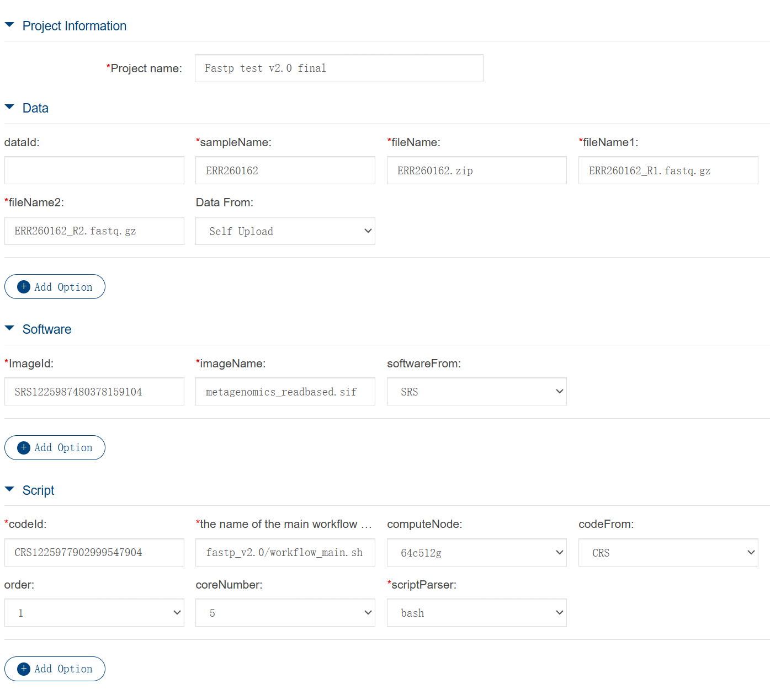Click Add Option label in Script section
Image resolution: width=770 pixels, height=700 pixels.
tap(63, 669)
